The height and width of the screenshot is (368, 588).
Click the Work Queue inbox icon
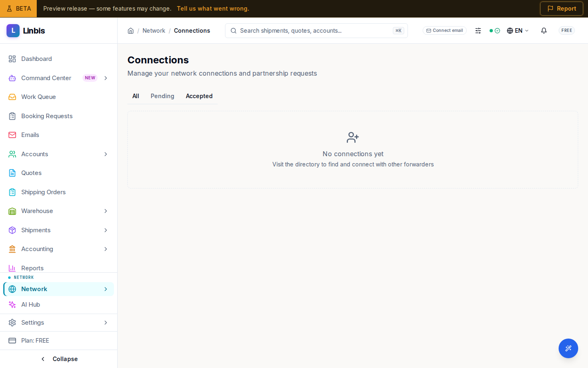(12, 97)
